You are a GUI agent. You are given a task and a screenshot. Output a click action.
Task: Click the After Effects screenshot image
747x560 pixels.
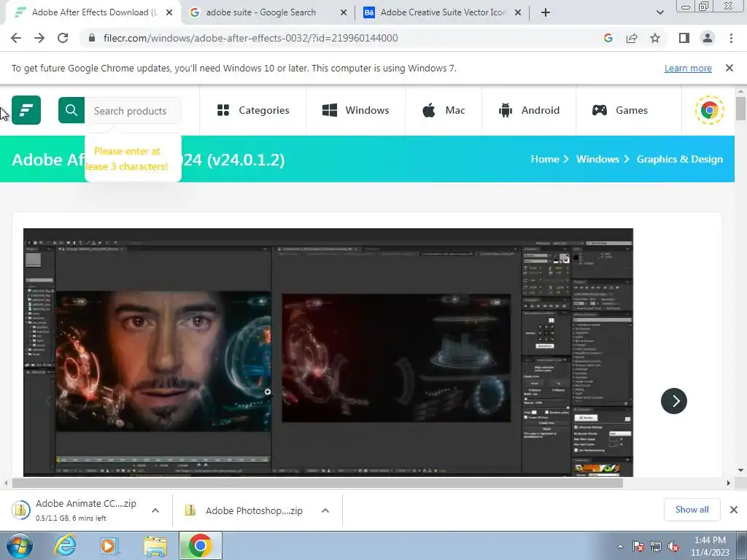coord(328,352)
